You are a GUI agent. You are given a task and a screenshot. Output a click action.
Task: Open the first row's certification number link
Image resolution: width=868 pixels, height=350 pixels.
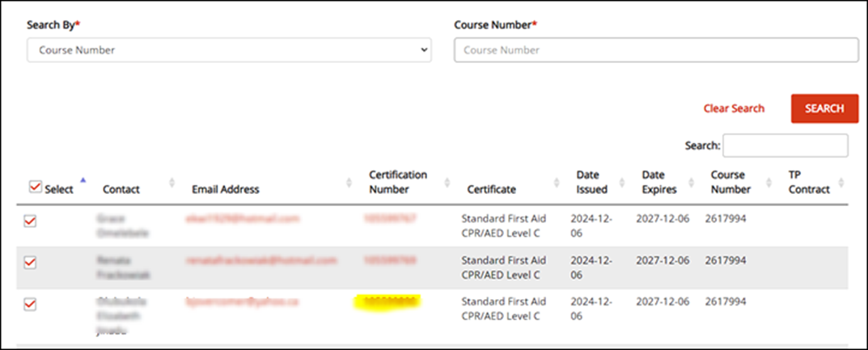(x=390, y=219)
